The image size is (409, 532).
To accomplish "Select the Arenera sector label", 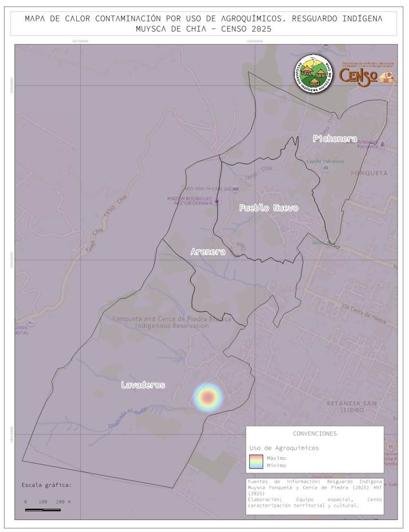I will [207, 252].
